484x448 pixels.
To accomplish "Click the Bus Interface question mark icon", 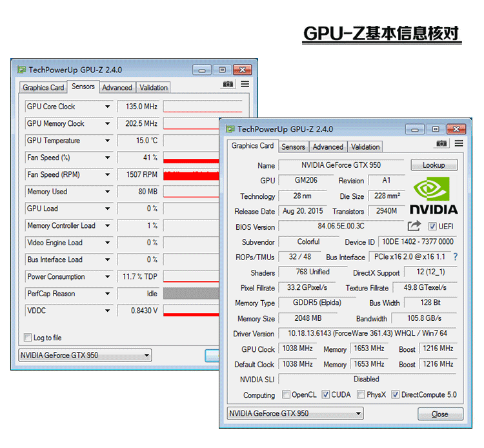I will 456,257.
